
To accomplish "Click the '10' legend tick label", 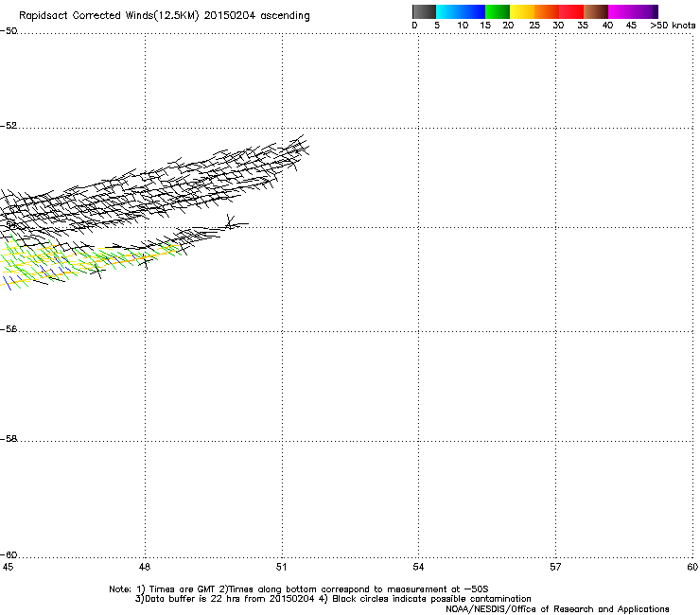I will tap(463, 26).
